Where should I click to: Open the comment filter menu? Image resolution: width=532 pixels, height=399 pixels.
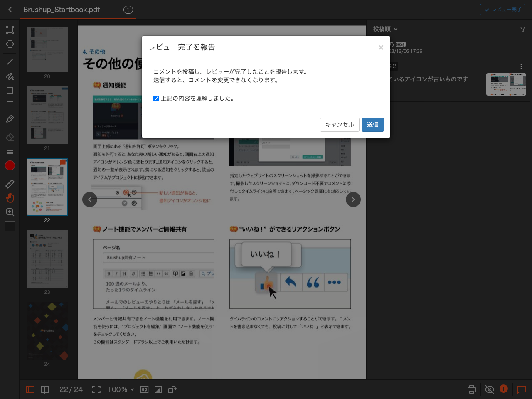(522, 29)
